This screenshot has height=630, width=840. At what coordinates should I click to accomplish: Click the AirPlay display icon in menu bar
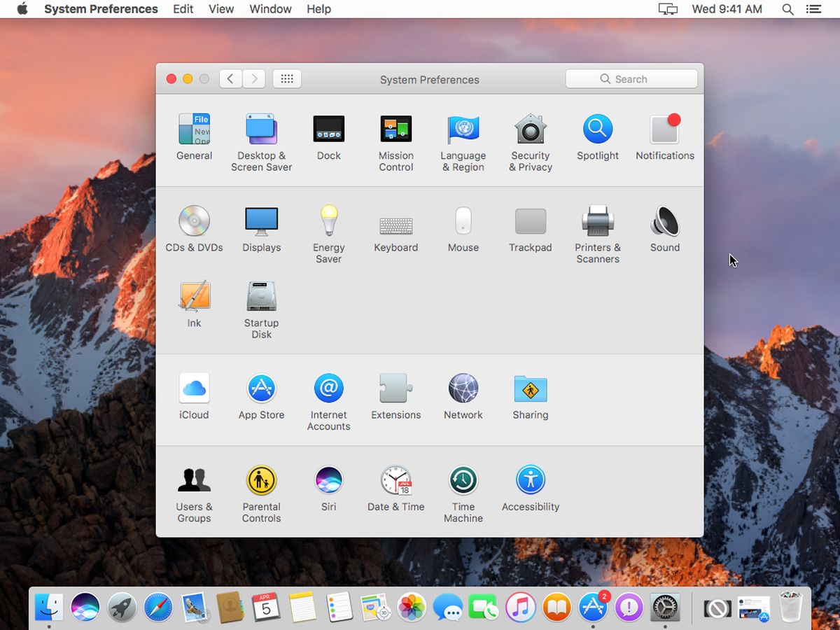coord(668,9)
